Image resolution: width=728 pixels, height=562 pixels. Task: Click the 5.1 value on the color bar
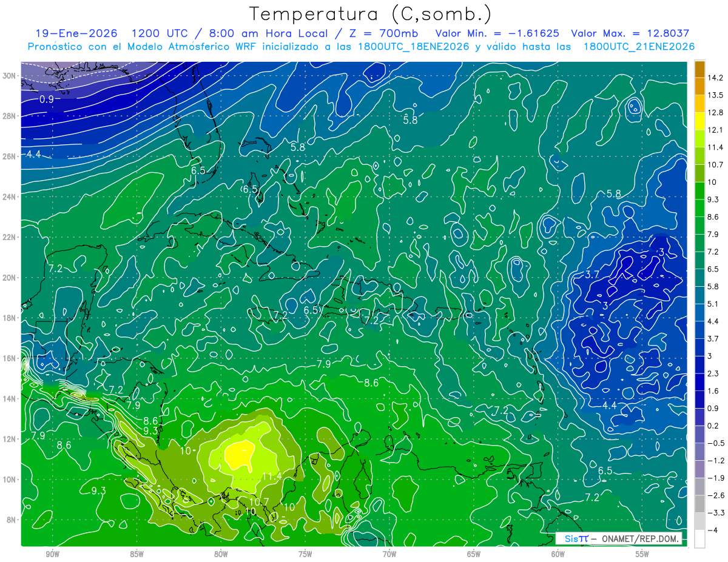pos(712,304)
